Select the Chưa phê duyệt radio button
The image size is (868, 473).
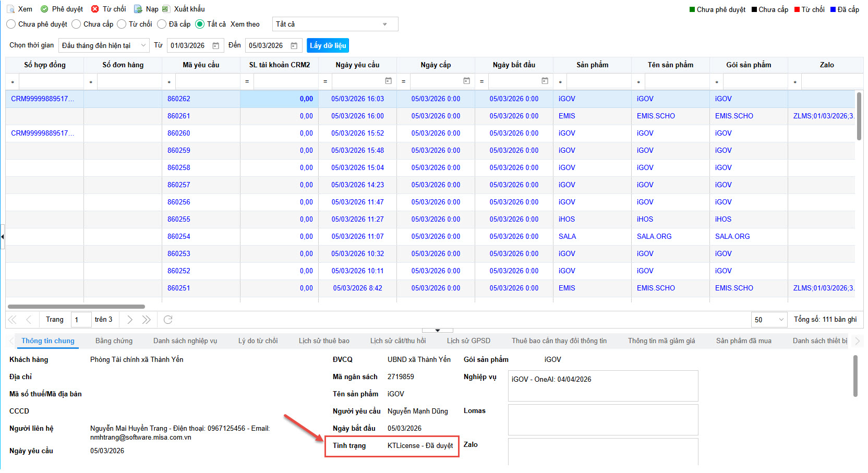coord(11,24)
